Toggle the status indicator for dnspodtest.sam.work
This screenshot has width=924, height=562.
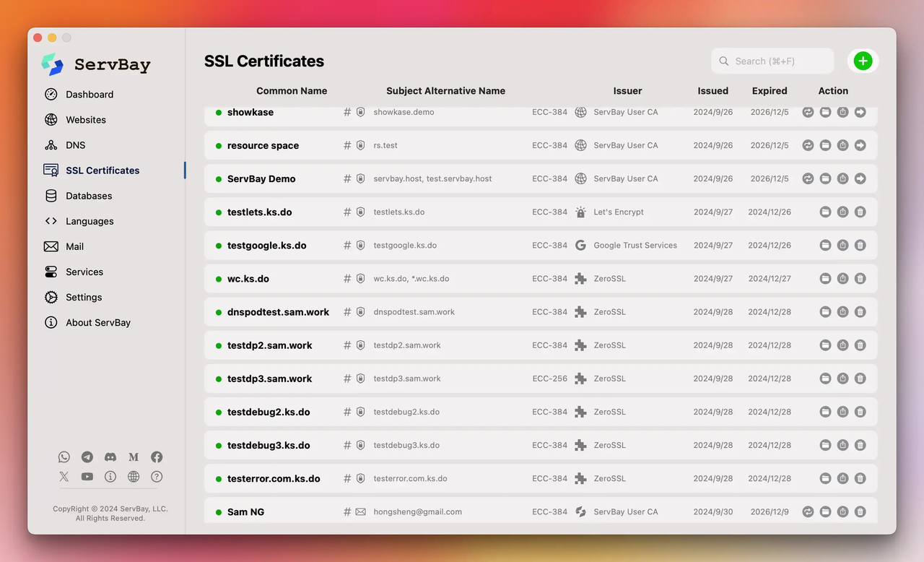(x=218, y=311)
